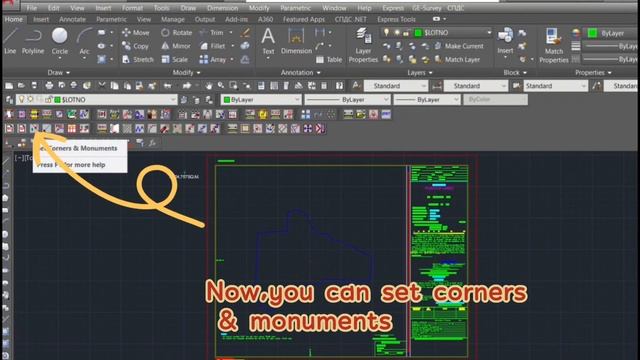The width and height of the screenshot is (640, 360).
Task: Expand the Modify panel
Action: click(x=187, y=73)
